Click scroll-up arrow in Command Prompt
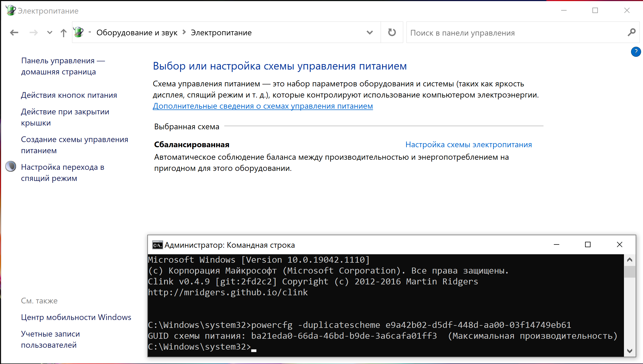 click(630, 260)
